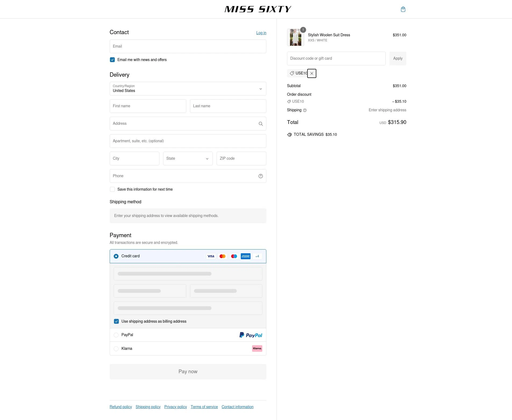
Task: Click the Miss Sixty logo
Action: click(258, 9)
